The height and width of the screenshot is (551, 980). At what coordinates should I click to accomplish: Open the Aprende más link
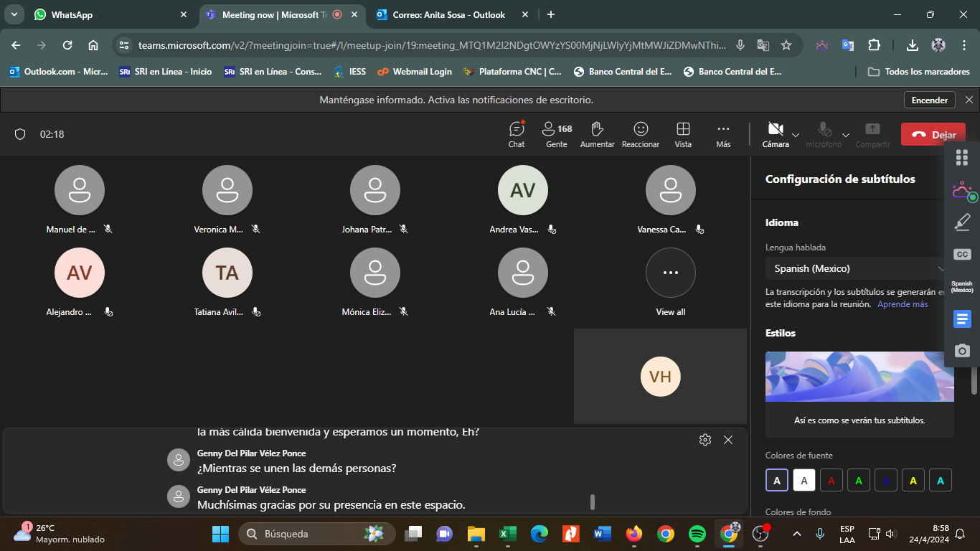(x=903, y=304)
